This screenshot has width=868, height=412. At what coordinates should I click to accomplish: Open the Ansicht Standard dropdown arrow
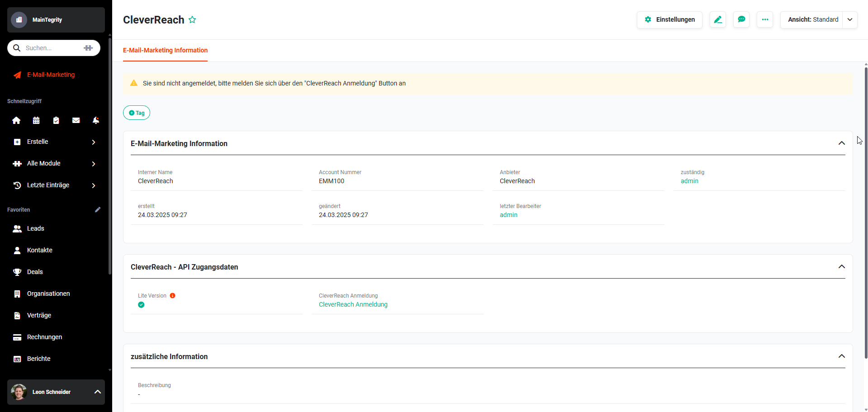click(850, 19)
